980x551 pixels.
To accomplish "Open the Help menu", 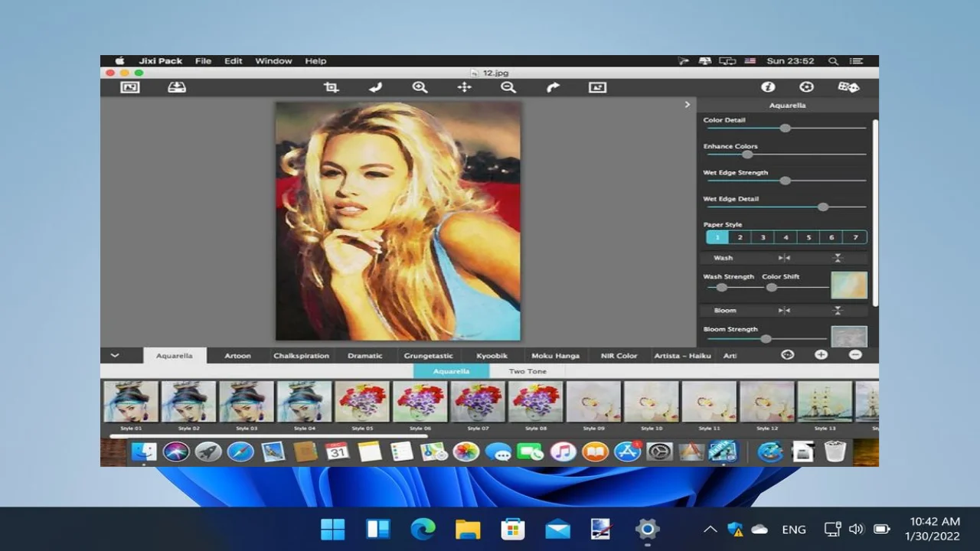I will [x=315, y=61].
